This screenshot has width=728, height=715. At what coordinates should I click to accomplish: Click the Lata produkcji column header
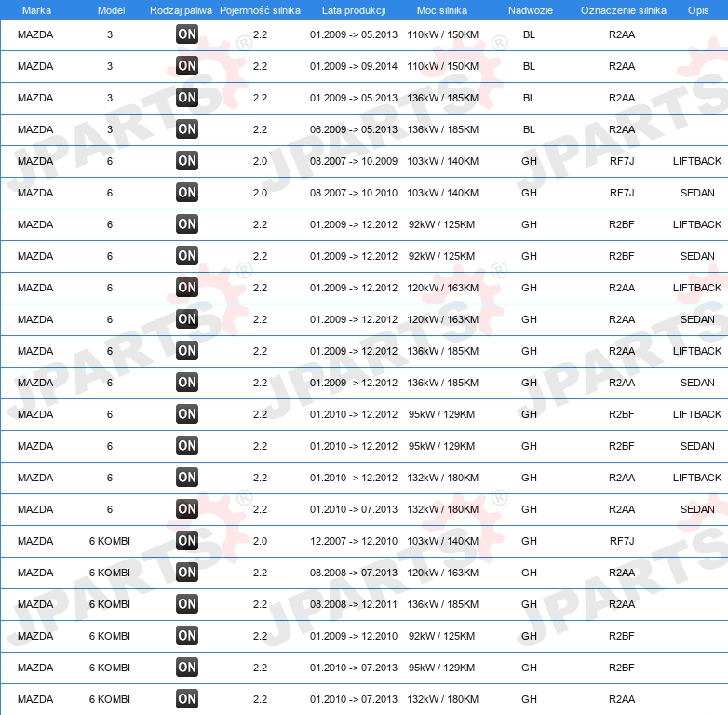tap(354, 10)
